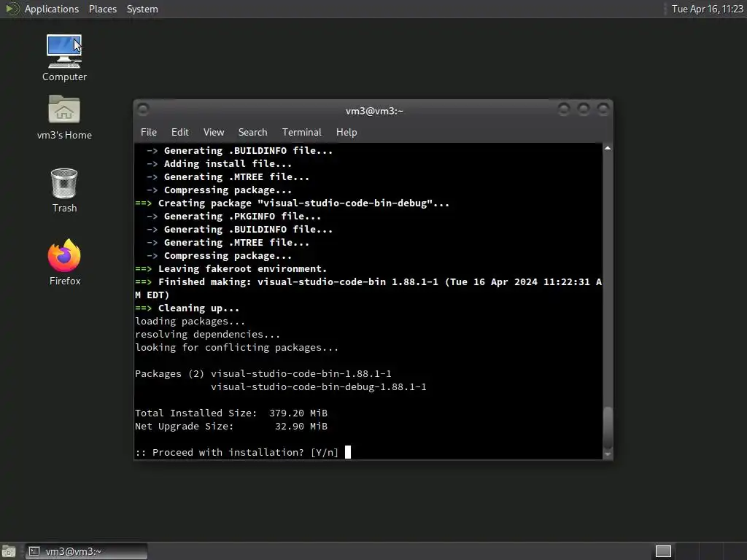Click 'visual-studio-code-bin-debug-1.88.1-1' package text

pyautogui.click(x=319, y=386)
